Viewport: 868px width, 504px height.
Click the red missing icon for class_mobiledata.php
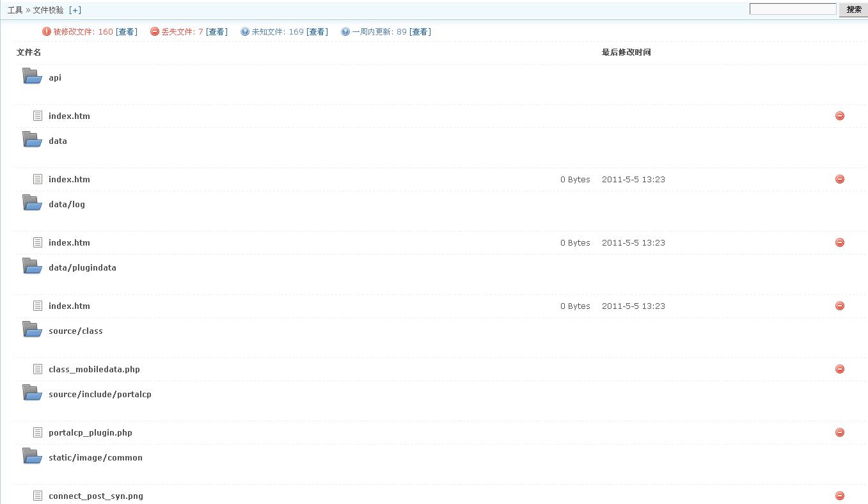[x=840, y=369]
